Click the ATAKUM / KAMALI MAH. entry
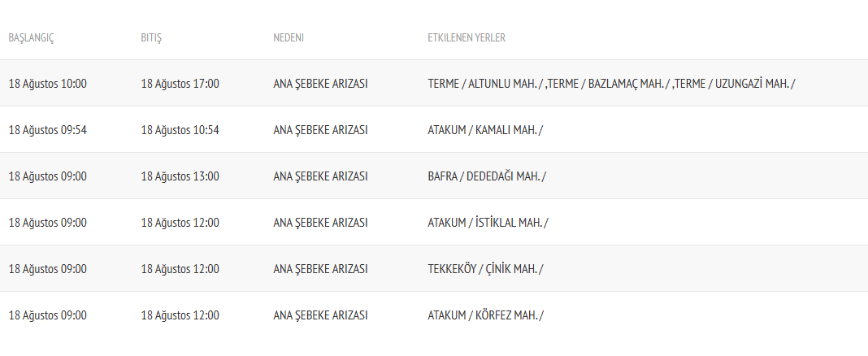 click(x=484, y=130)
